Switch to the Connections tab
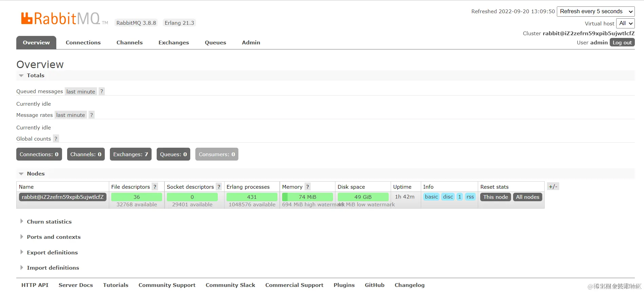Screen dimensions: 644x292 pyautogui.click(x=83, y=43)
